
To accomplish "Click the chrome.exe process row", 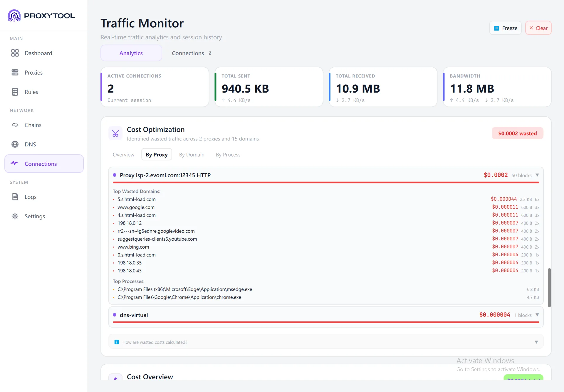I will pyautogui.click(x=326, y=297).
